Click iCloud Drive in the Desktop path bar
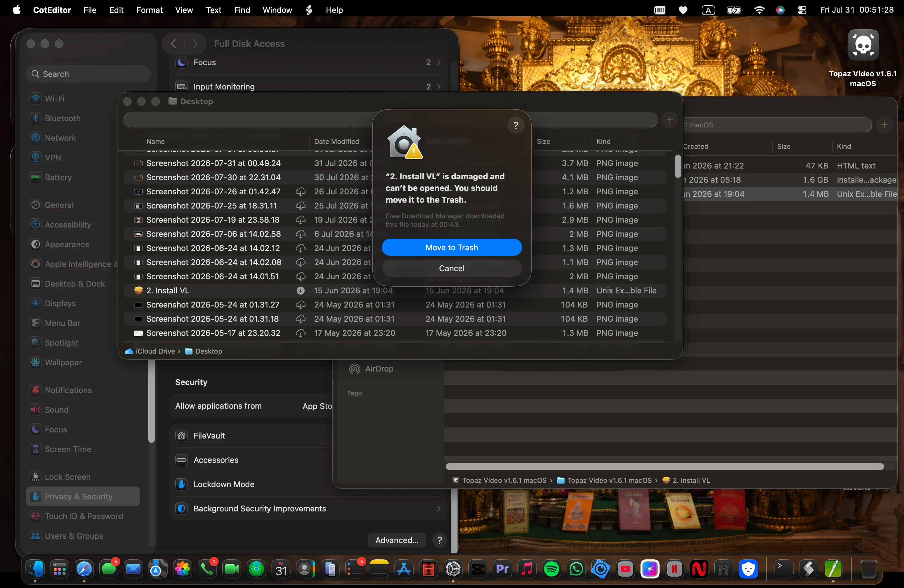The width and height of the screenshot is (904, 588). [150, 352]
